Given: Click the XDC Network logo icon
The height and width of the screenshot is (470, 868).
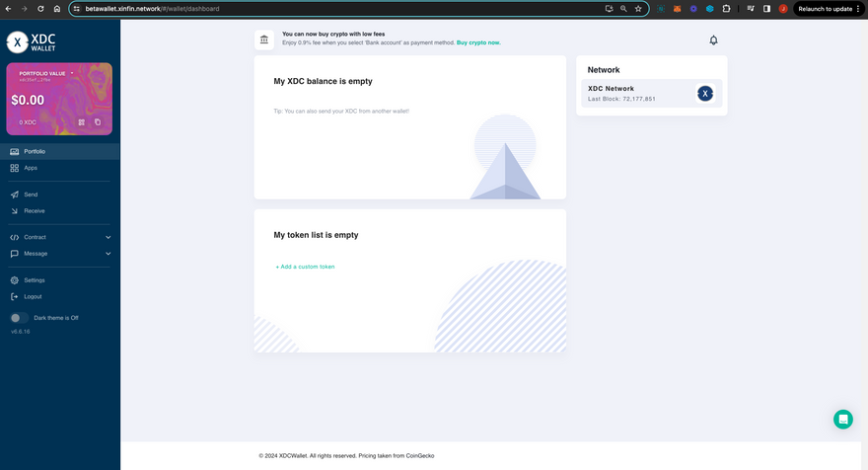Looking at the screenshot, I should [x=704, y=94].
